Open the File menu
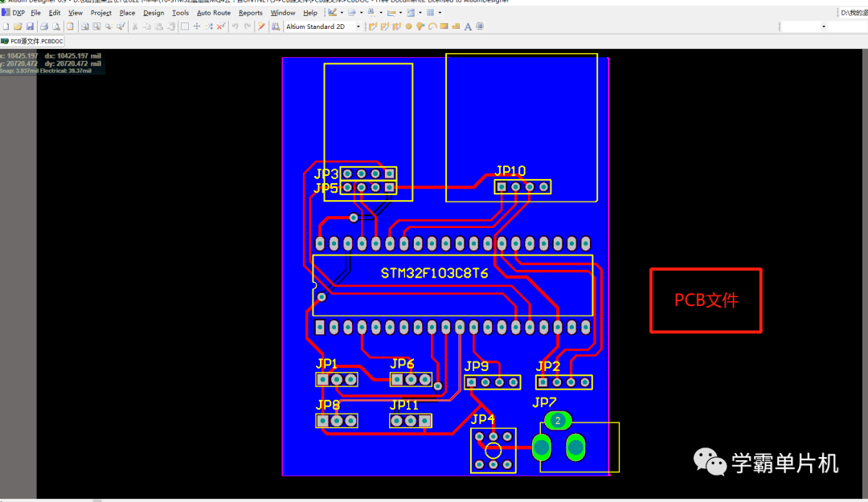 (x=35, y=13)
